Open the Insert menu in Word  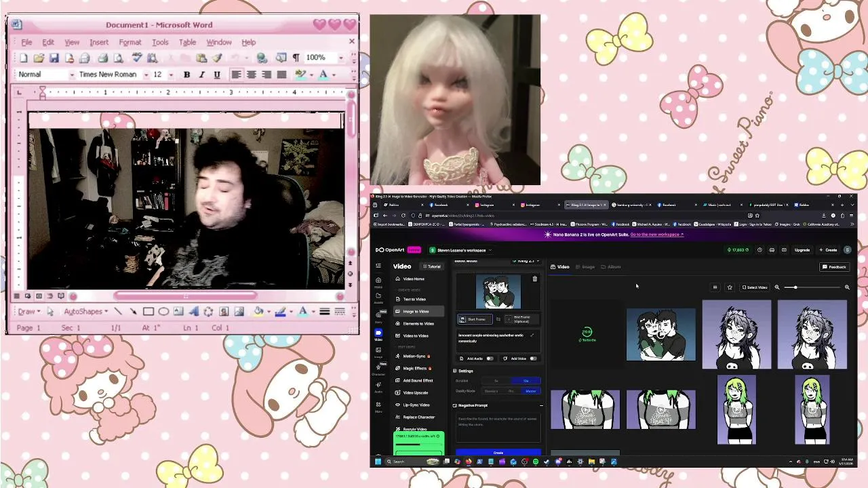tap(99, 42)
